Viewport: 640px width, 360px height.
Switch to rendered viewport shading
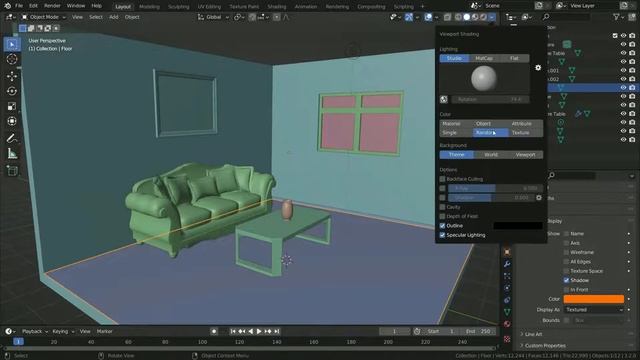click(x=483, y=17)
